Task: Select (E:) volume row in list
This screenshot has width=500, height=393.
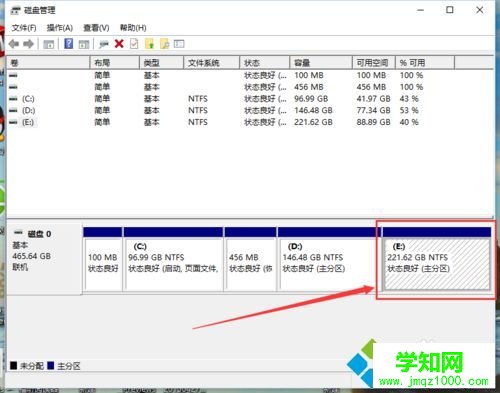Action: click(x=250, y=122)
